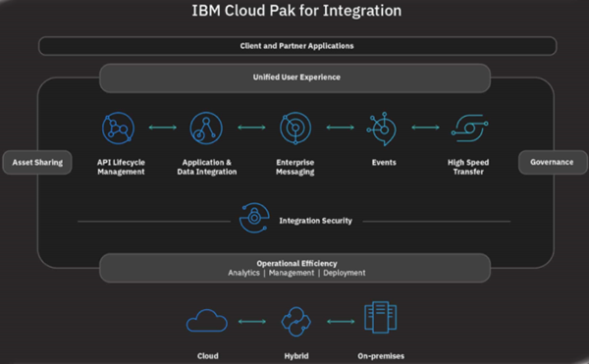Select the Enterprise Messaging label
589x364 pixels.
tap(295, 167)
